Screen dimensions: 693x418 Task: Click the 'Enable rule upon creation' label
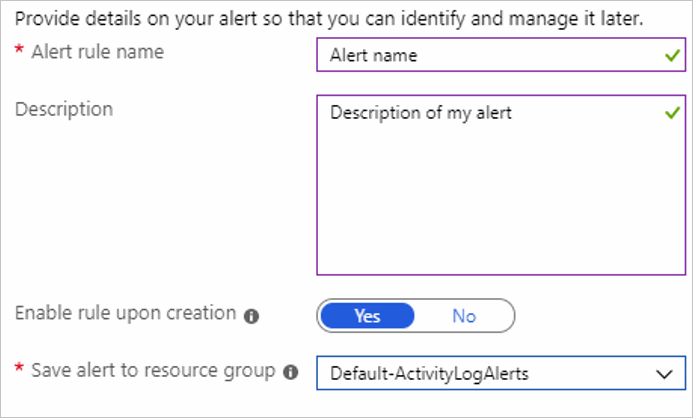pyautogui.click(x=126, y=314)
